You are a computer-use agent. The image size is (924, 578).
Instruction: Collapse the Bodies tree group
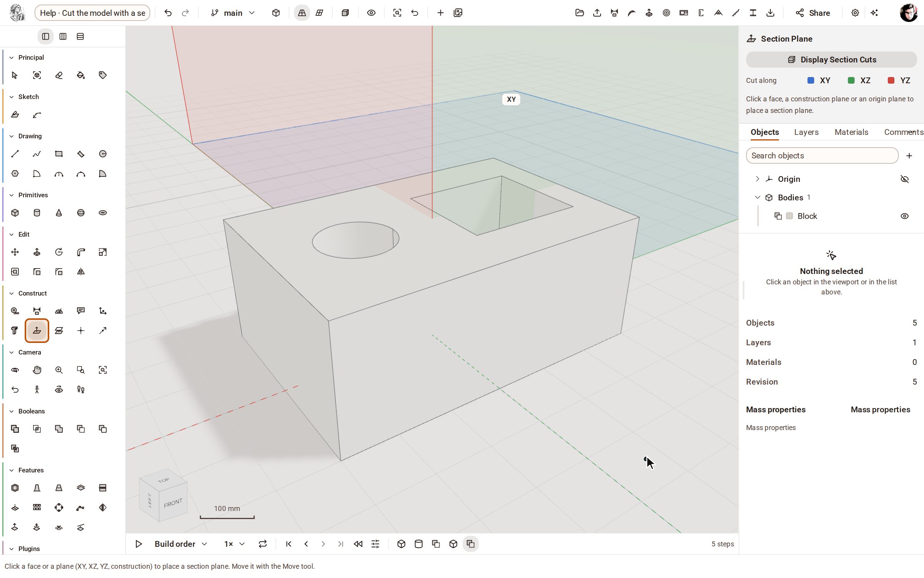tap(757, 197)
